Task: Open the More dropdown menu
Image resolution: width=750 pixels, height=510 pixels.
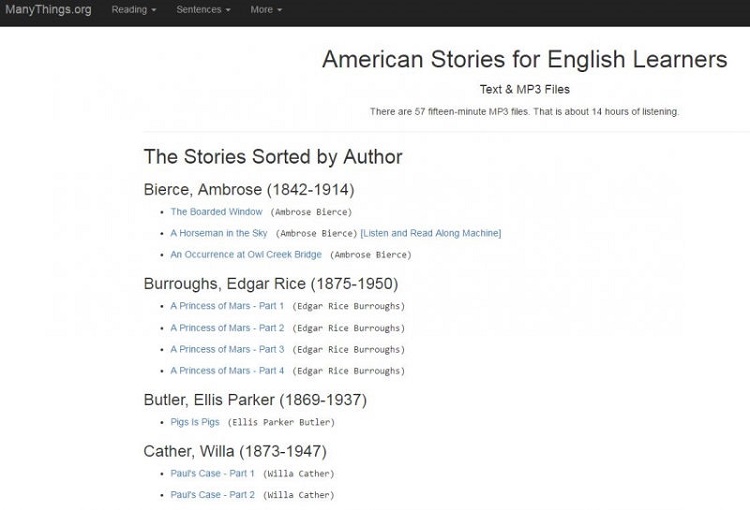Action: (265, 10)
